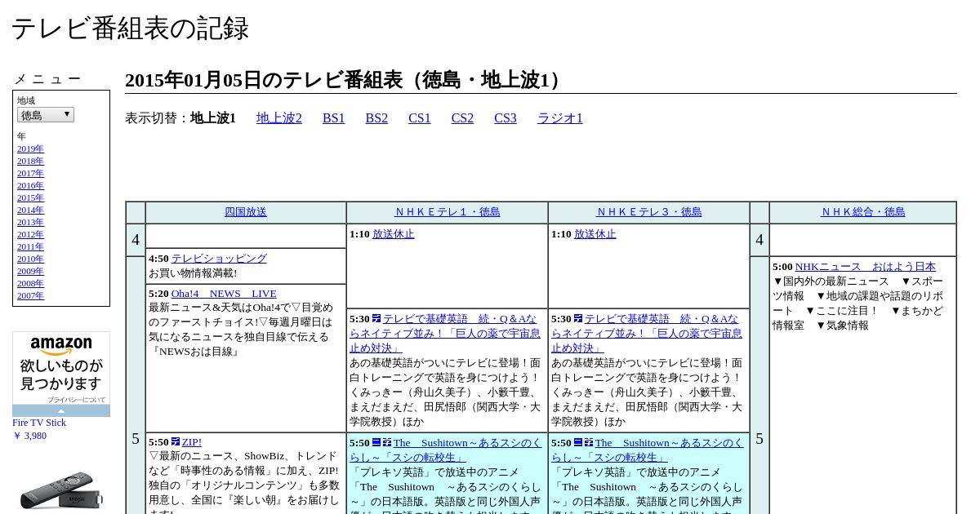Click subtitle icon beside ZIP! program
This screenshot has height=514, width=980.
176,441
